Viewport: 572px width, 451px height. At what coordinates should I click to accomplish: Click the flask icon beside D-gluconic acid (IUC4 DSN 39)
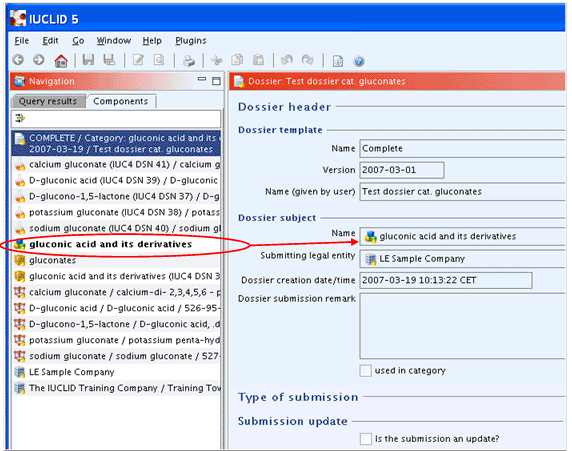click(x=20, y=181)
